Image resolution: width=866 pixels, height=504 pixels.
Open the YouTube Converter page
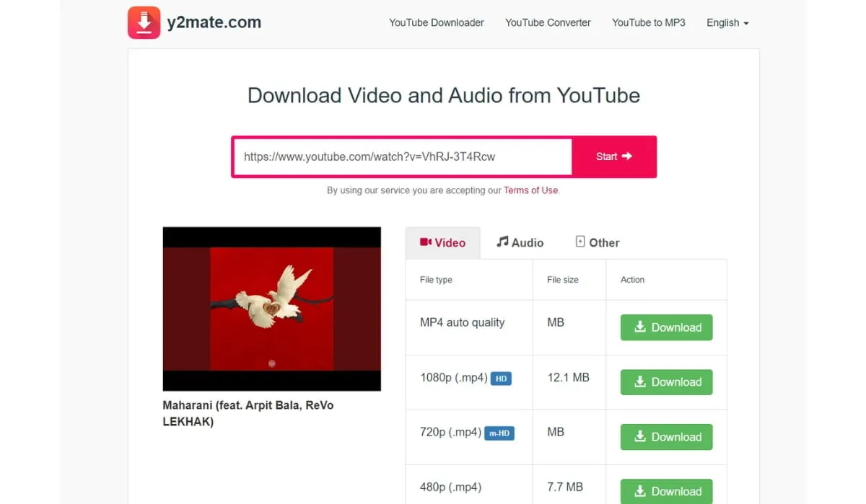coord(548,22)
